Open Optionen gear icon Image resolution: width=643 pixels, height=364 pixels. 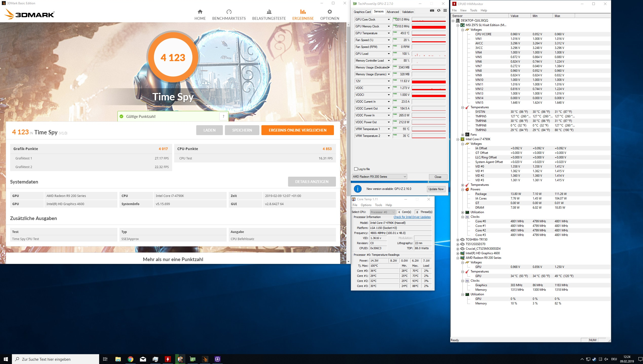tap(329, 12)
